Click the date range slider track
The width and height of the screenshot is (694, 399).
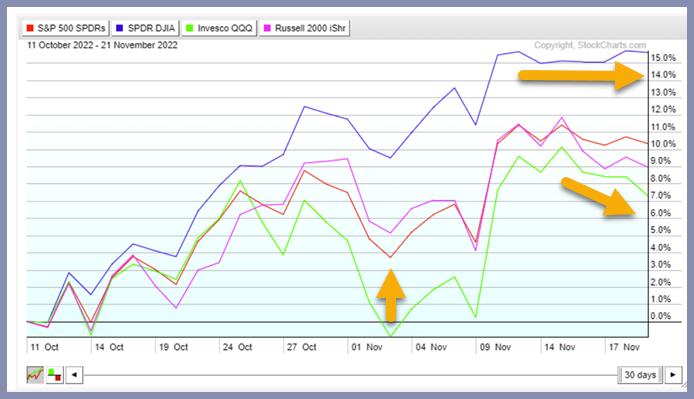351,375
